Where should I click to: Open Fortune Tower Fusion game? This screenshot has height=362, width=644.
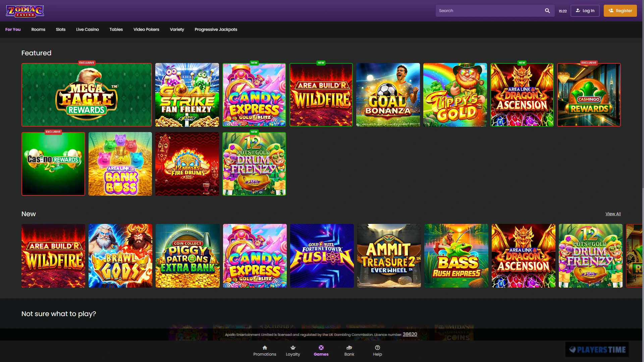[322, 256]
